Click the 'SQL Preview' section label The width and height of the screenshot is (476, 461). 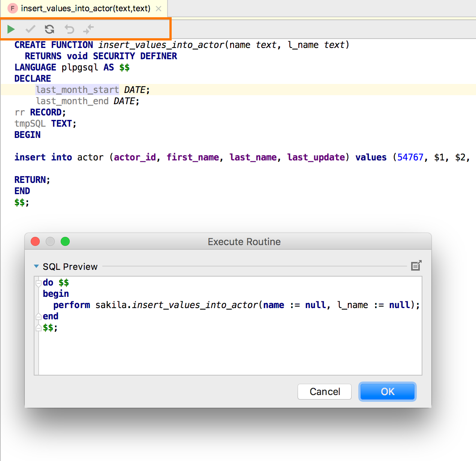(x=70, y=266)
